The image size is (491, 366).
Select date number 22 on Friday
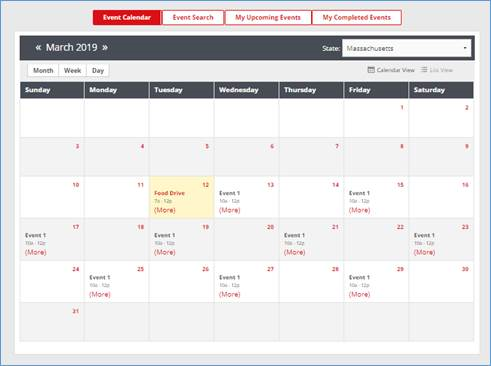tap(400, 227)
